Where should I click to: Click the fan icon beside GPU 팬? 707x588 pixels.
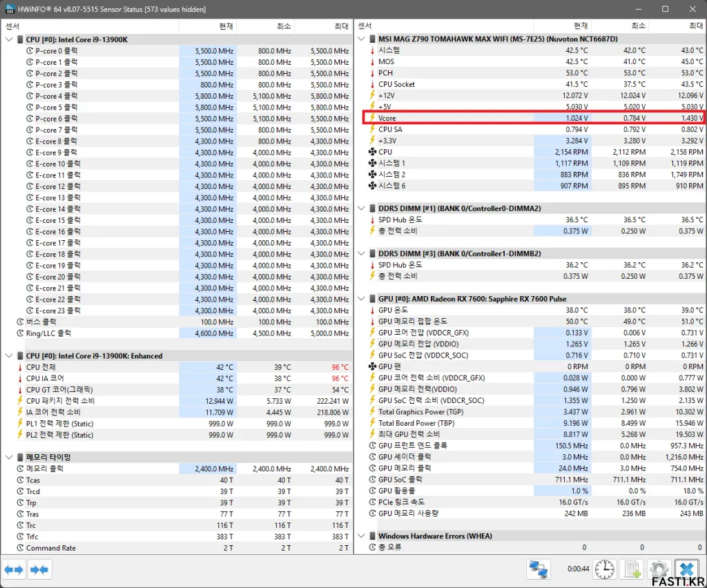[372, 366]
